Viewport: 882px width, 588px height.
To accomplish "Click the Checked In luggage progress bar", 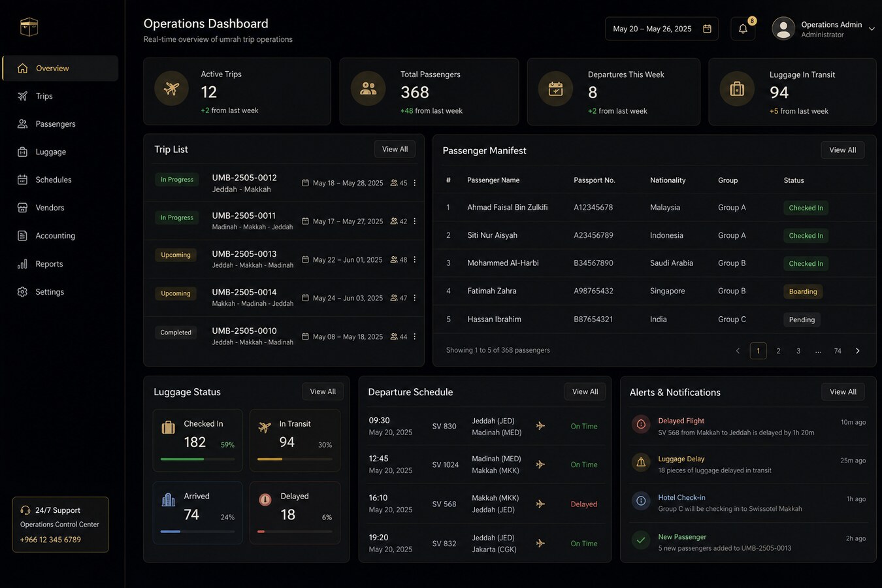I will point(197,459).
